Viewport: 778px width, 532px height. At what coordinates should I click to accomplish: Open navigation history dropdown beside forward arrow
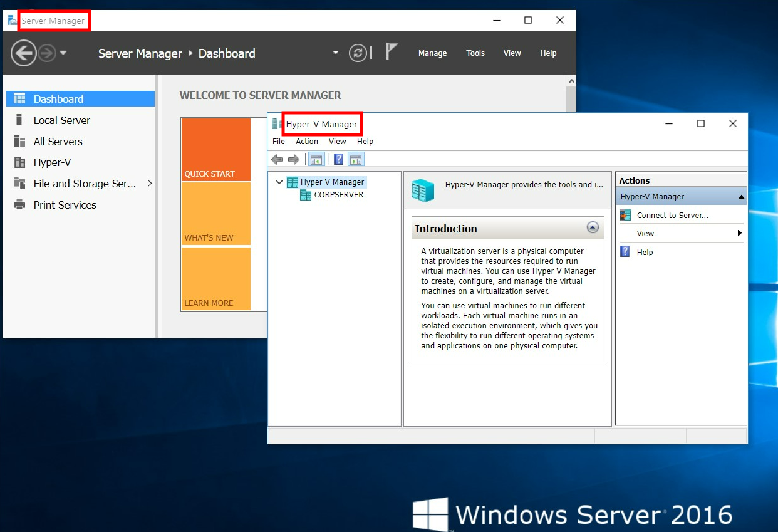point(63,53)
